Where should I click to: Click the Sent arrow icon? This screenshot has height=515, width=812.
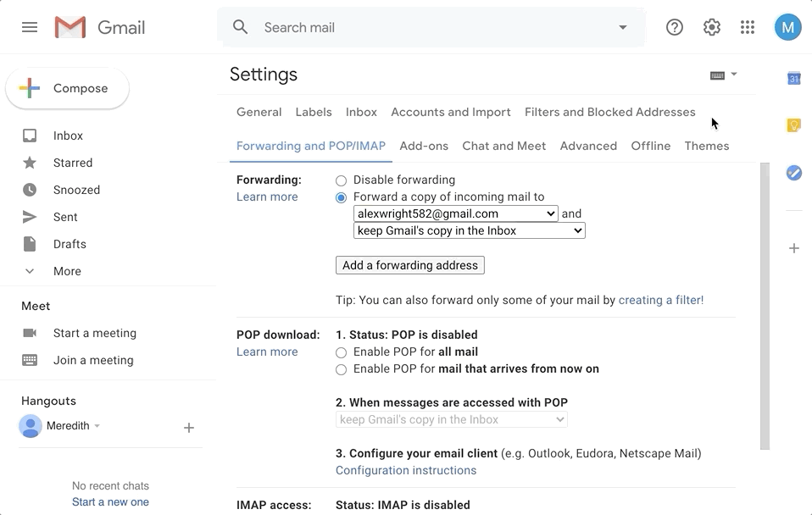(x=30, y=217)
